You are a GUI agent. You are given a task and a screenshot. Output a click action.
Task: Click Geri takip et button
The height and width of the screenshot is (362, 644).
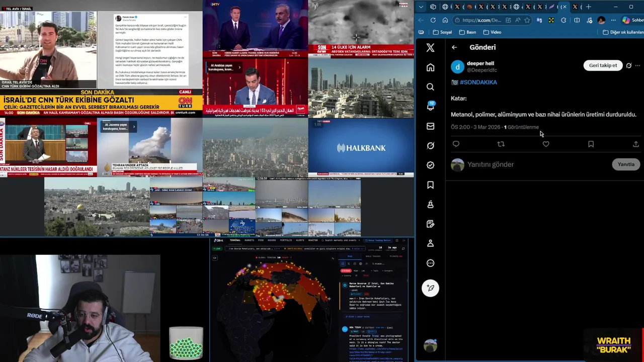pyautogui.click(x=603, y=65)
